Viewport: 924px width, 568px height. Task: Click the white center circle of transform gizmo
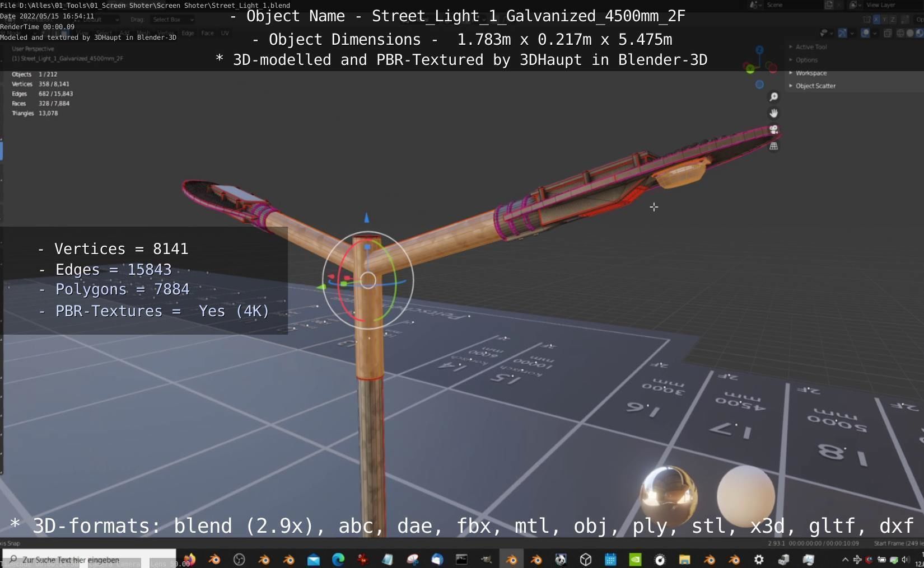click(368, 280)
